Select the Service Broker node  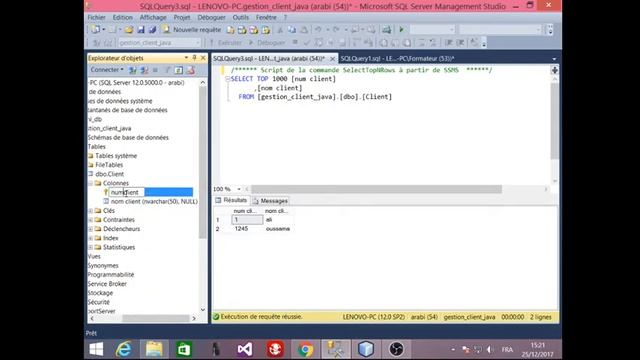pos(107,284)
